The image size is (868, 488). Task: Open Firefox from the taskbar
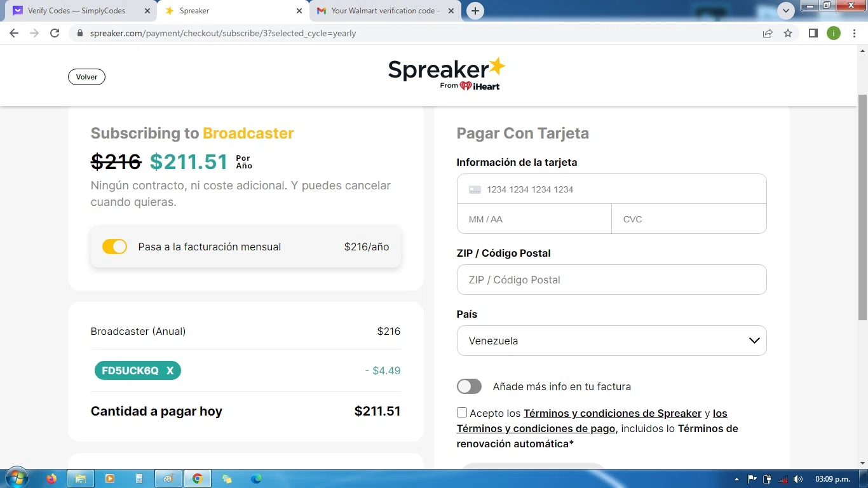coord(51,478)
